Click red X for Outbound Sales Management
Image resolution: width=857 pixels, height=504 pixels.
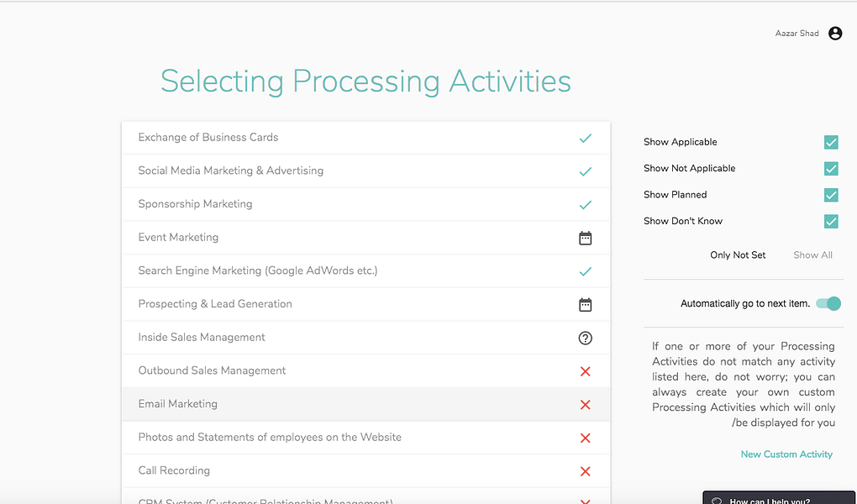tap(586, 371)
